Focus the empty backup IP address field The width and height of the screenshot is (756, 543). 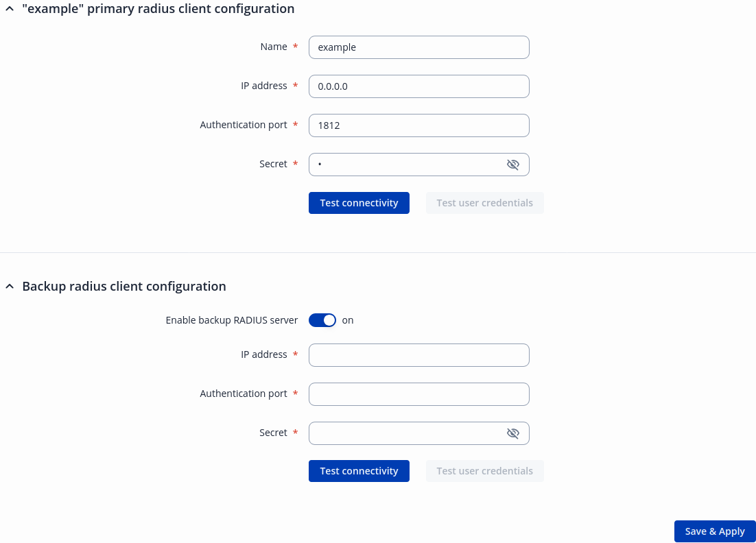tap(418, 355)
